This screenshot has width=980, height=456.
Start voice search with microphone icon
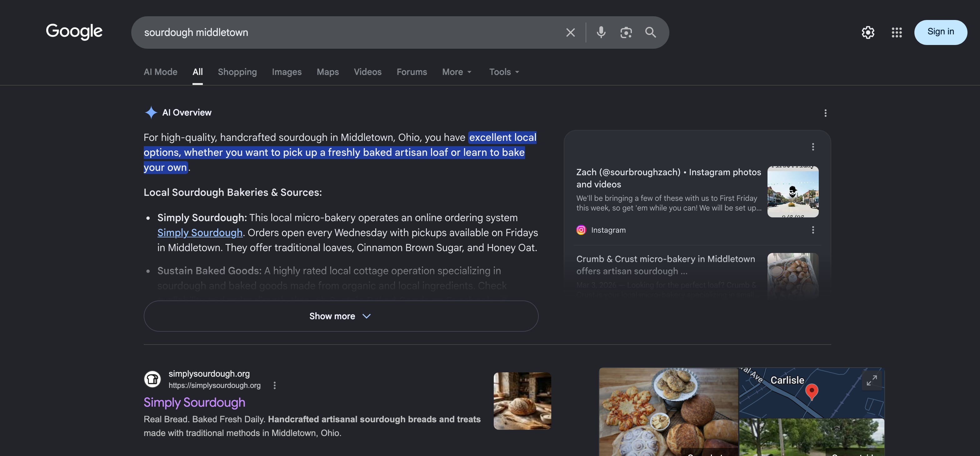[x=601, y=32]
